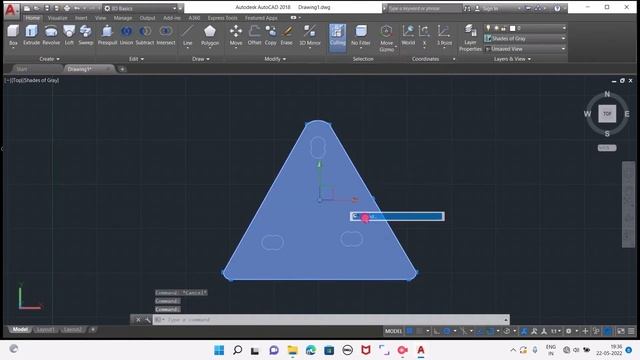Toggle snap mode in status bar
This screenshot has width=640, height=360.
[x=420, y=331]
